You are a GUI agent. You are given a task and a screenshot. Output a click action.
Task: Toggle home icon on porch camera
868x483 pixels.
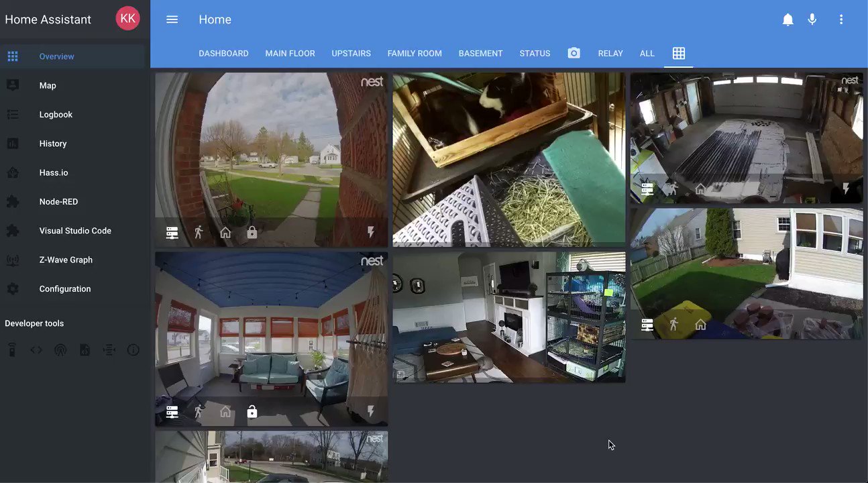[225, 411]
